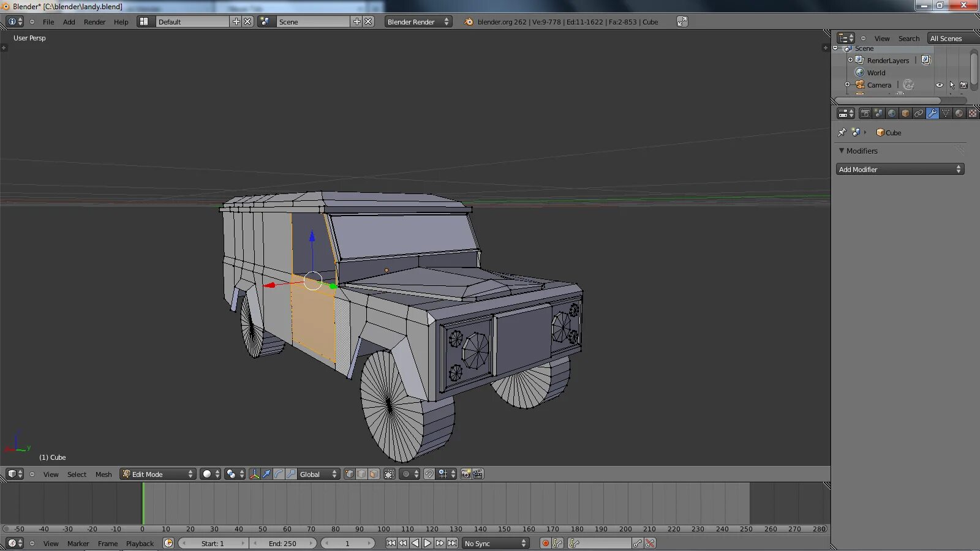Open the Object properties tab

pos(905,113)
